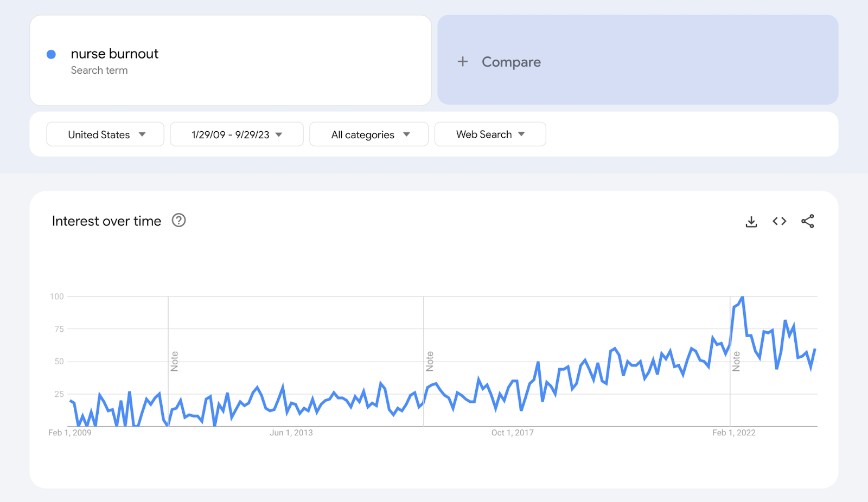Click the Oct 1, 2017 axis label
Viewport: 868px width, 502px height.
513,433
